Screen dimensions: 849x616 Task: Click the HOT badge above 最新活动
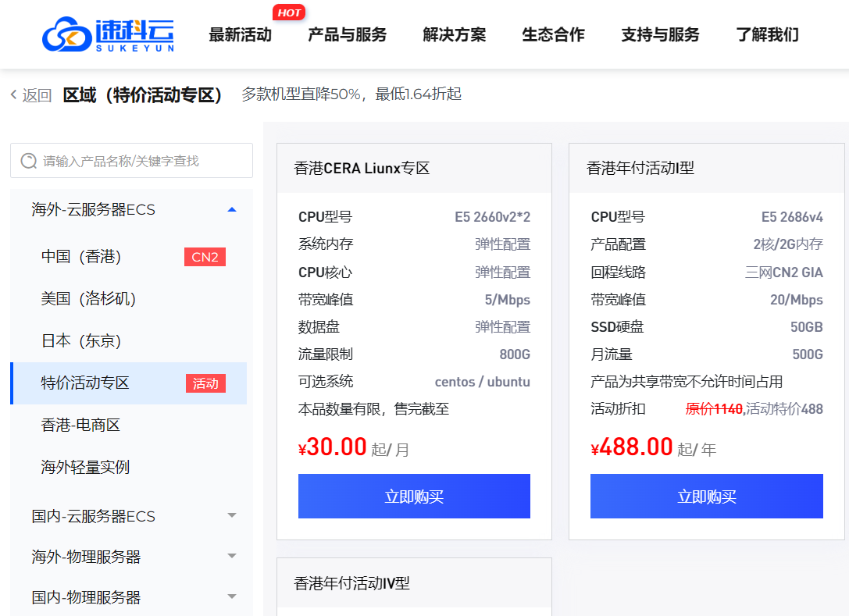(290, 12)
